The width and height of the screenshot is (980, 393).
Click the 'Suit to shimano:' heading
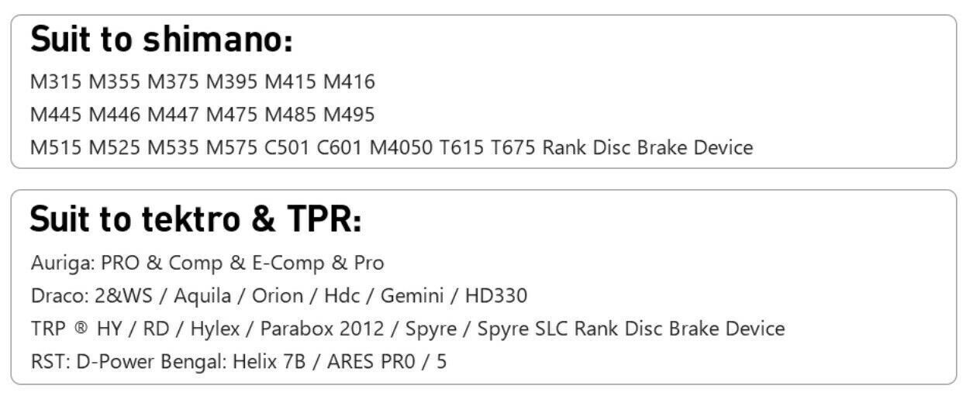point(161,40)
